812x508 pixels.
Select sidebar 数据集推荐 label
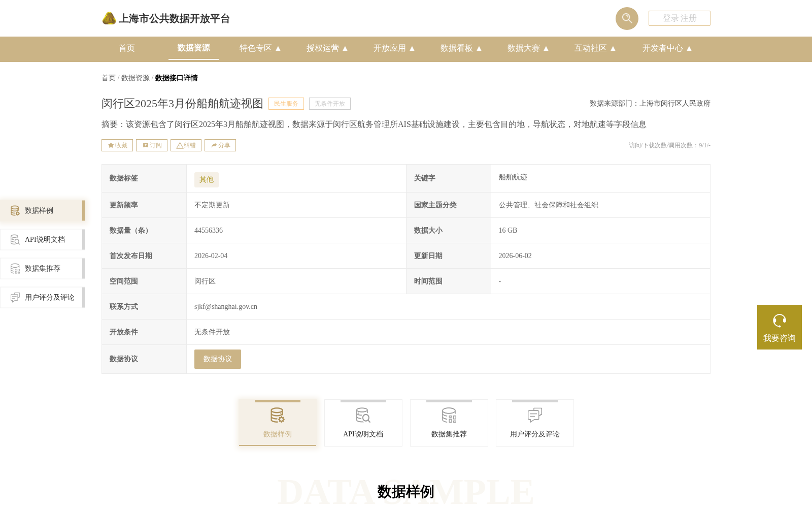(43, 269)
